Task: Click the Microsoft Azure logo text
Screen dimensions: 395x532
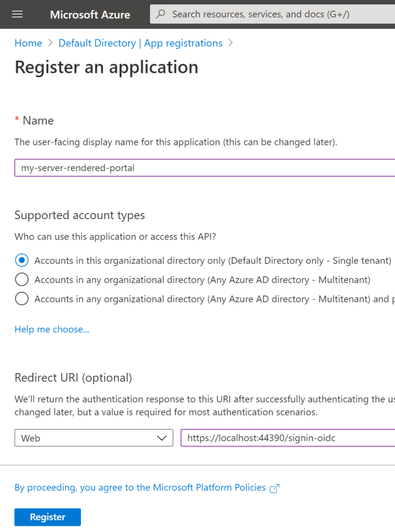Action: coord(90,14)
